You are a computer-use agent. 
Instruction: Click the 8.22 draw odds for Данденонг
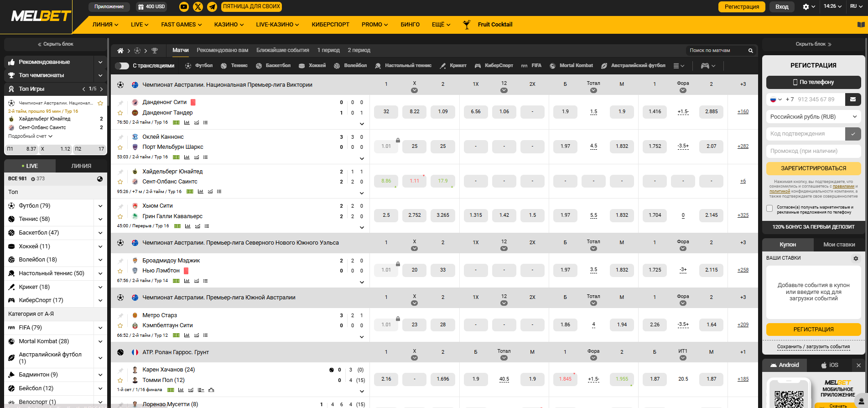click(414, 111)
